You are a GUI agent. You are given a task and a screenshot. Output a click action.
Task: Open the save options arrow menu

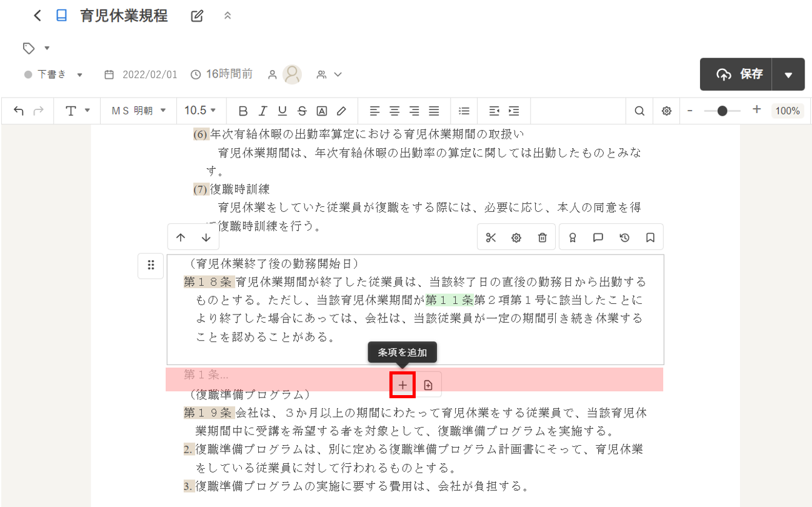788,75
